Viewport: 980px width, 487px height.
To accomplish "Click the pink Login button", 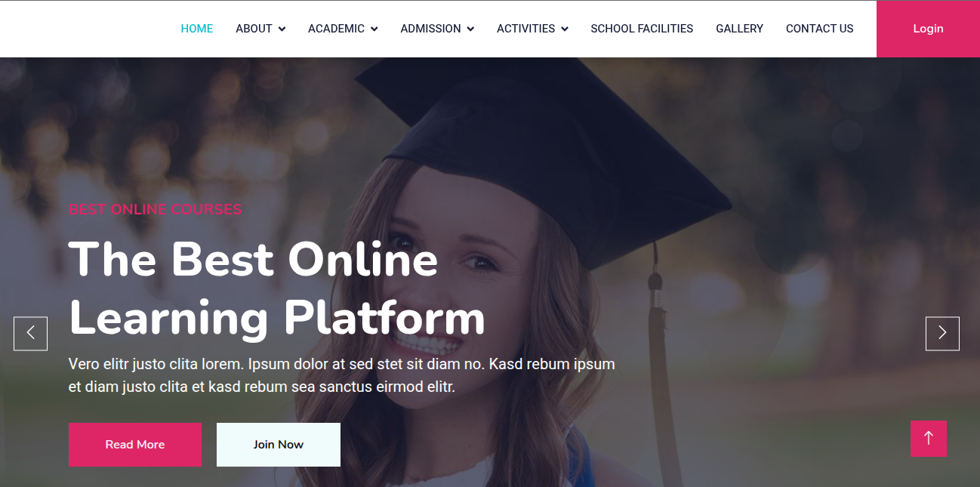I will tap(928, 29).
